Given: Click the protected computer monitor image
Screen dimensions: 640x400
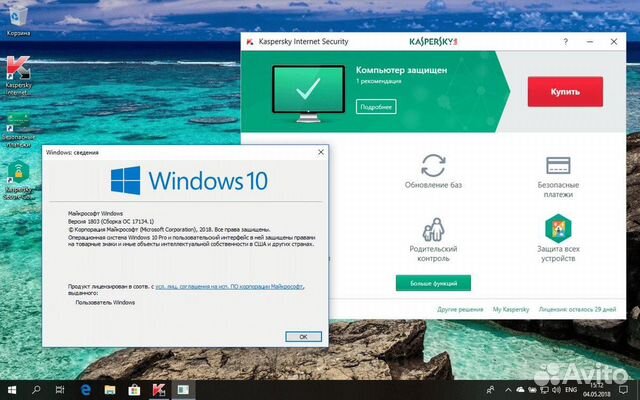Looking at the screenshot, I should [x=309, y=94].
